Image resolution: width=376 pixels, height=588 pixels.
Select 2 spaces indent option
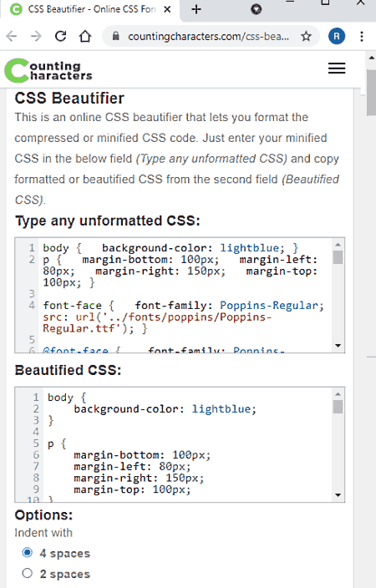[27, 573]
